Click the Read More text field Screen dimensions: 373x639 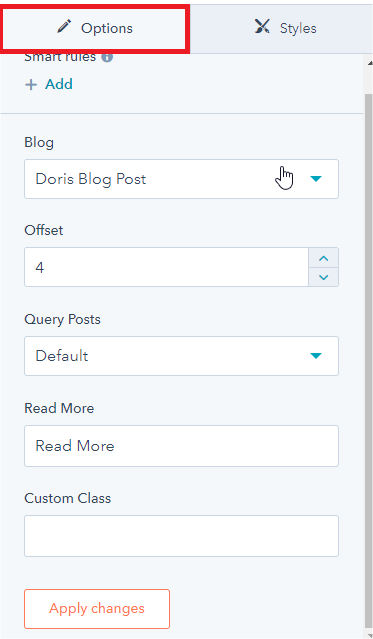(x=181, y=446)
